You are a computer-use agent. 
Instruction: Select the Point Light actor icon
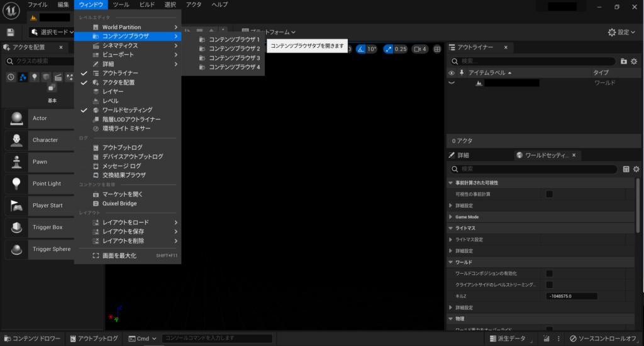(x=16, y=184)
